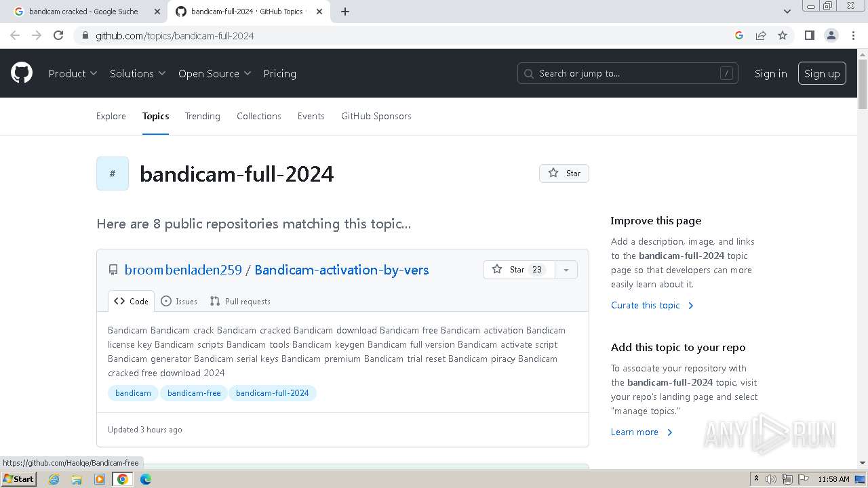Click the hashtag topic icon

click(x=113, y=174)
